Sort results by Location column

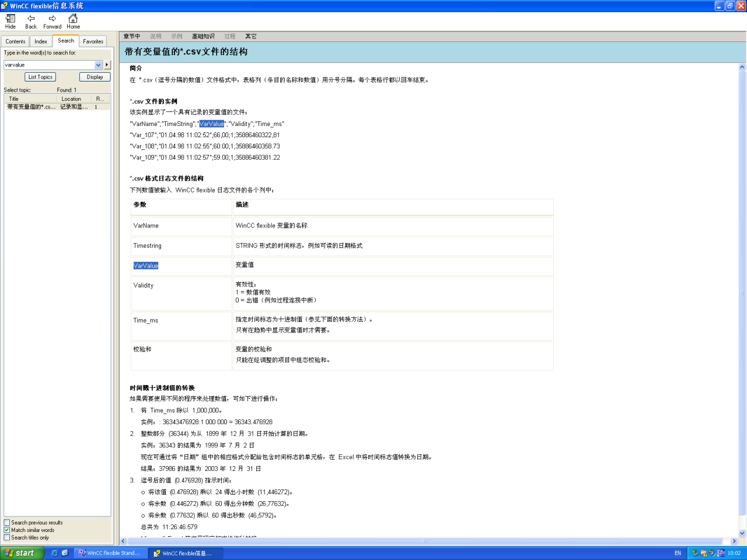click(75, 99)
